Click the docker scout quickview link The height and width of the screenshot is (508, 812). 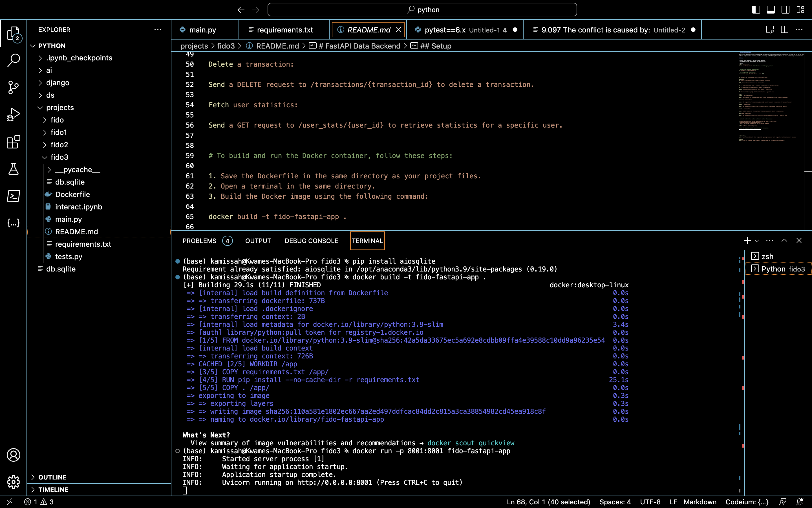[471, 443]
